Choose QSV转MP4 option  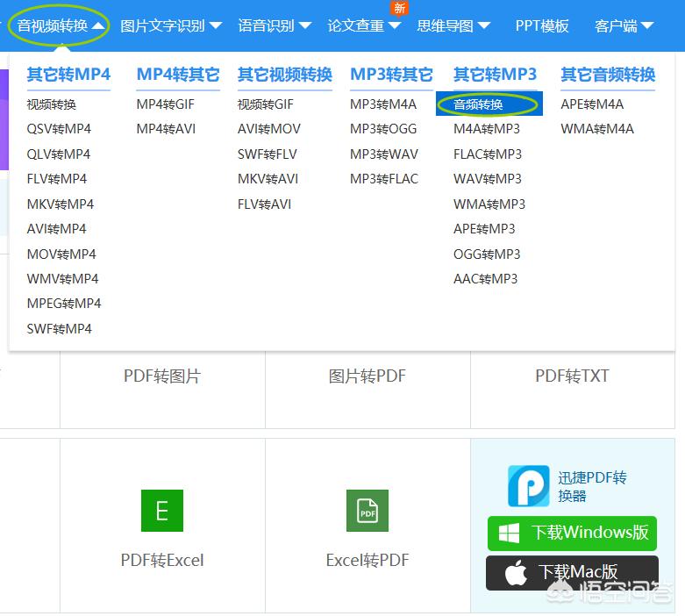[x=59, y=129]
